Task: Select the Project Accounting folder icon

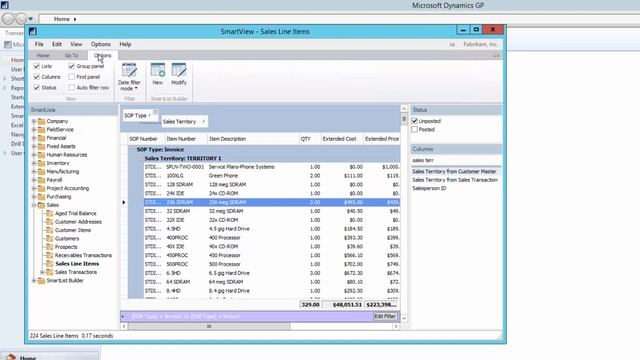Action: [x=41, y=188]
